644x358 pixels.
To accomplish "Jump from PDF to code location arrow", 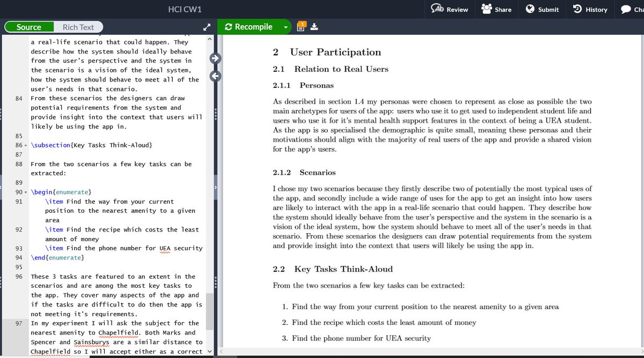I will [215, 76].
